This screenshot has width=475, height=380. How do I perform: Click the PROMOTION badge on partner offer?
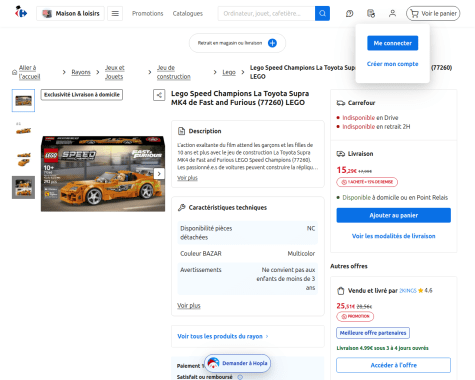pos(355,316)
